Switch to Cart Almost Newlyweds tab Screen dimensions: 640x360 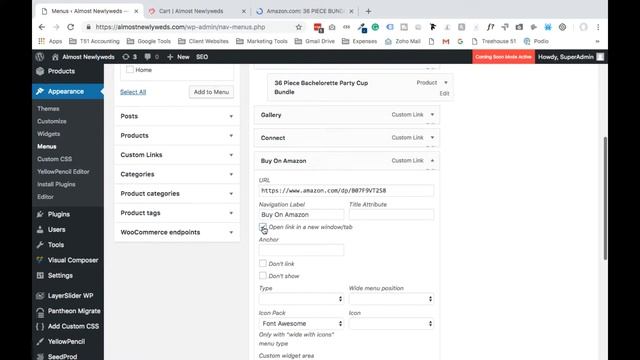(191, 11)
